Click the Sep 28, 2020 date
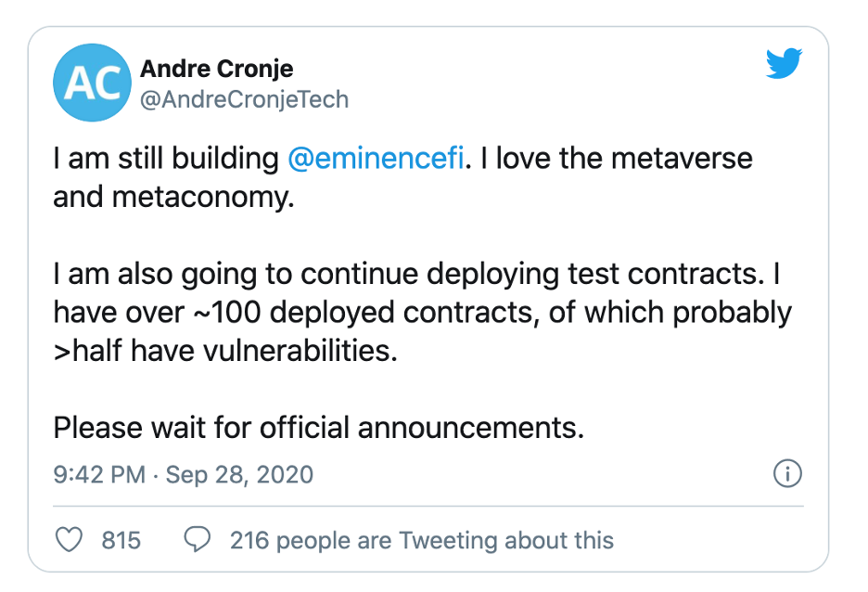The height and width of the screenshot is (592, 868). [x=239, y=474]
